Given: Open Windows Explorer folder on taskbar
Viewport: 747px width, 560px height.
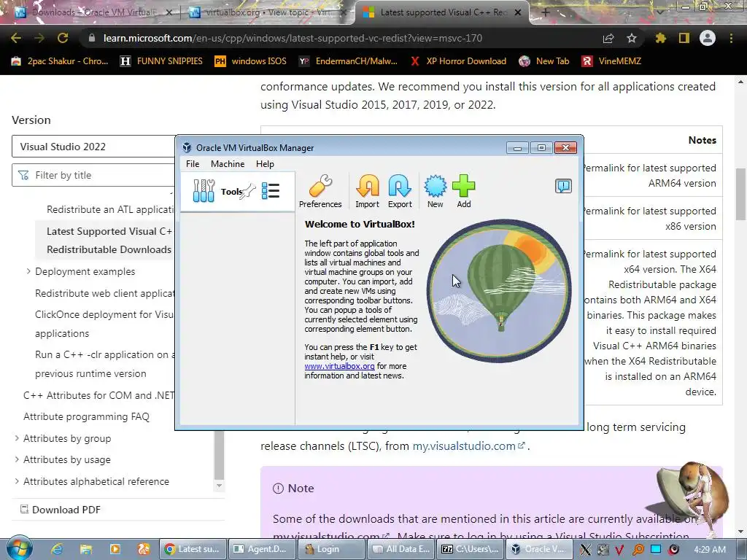Looking at the screenshot, I should pyautogui.click(x=86, y=549).
